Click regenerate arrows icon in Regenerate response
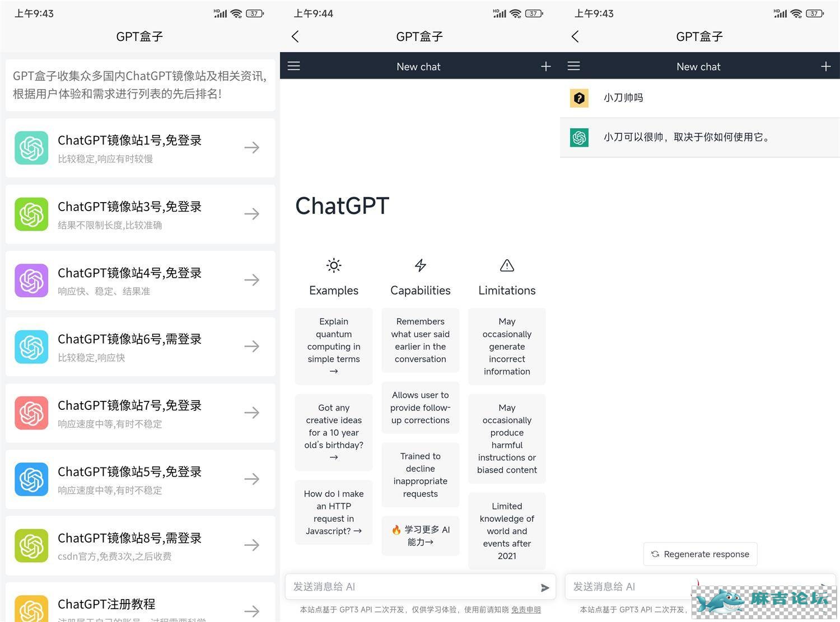 [655, 554]
